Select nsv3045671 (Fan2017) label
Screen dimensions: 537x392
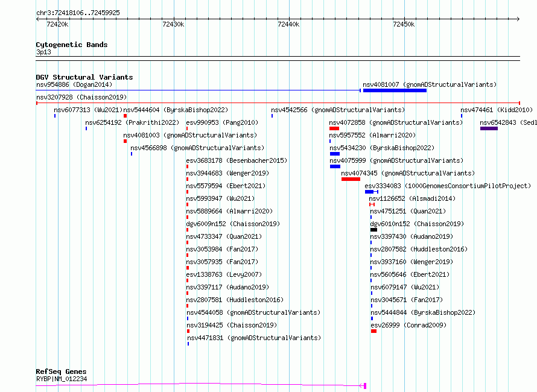pos(407,300)
